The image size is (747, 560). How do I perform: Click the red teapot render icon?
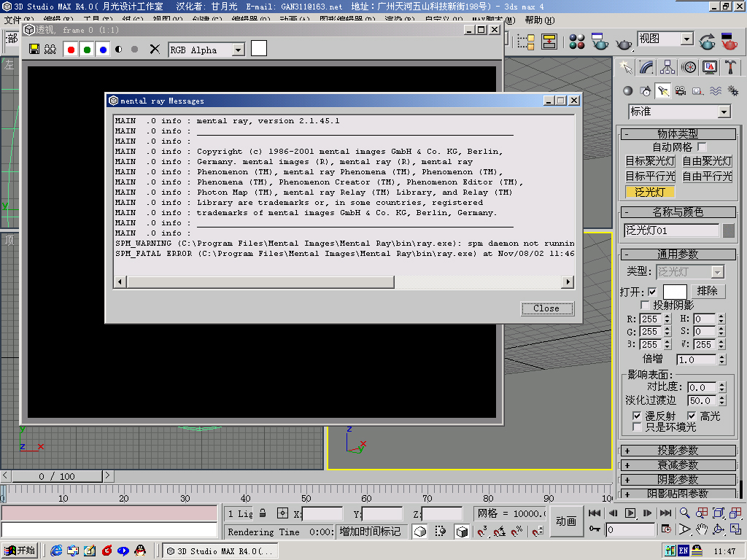coord(729,42)
